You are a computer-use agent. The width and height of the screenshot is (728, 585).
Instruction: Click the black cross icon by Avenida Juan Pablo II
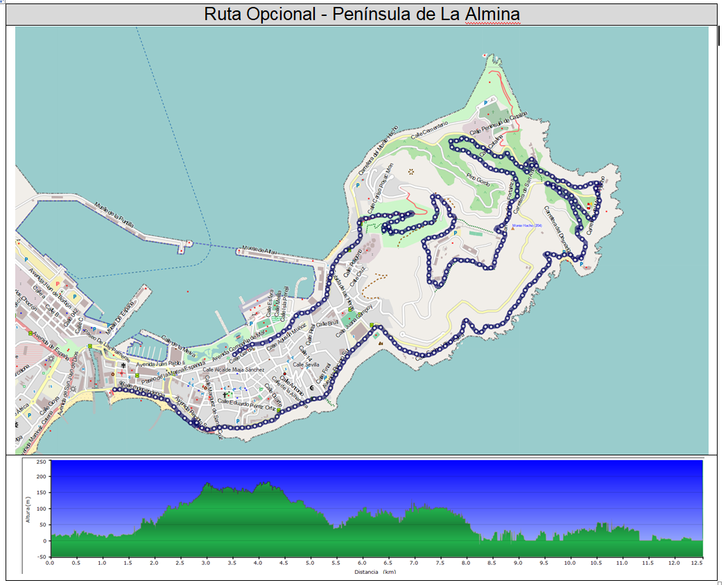coord(123,365)
